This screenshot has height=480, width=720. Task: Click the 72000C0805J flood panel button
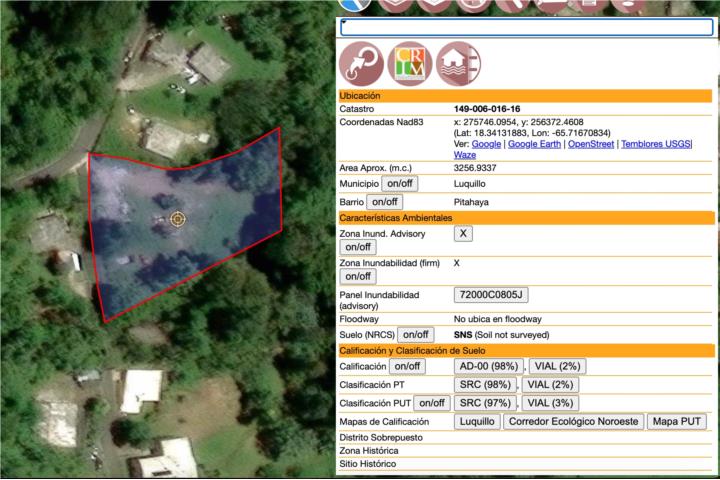[491, 295]
